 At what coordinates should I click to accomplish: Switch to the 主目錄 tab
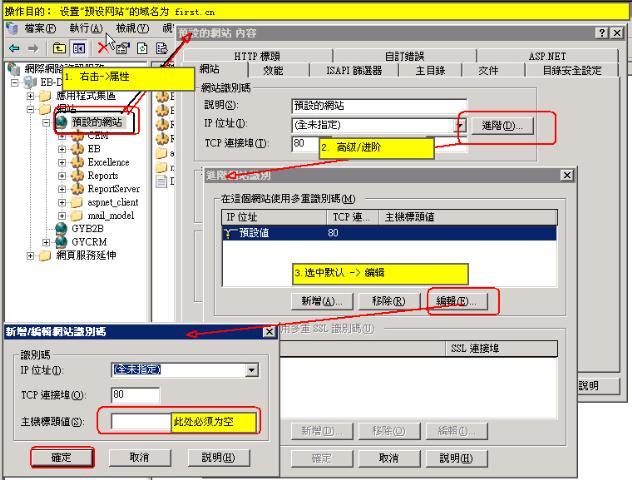point(430,71)
